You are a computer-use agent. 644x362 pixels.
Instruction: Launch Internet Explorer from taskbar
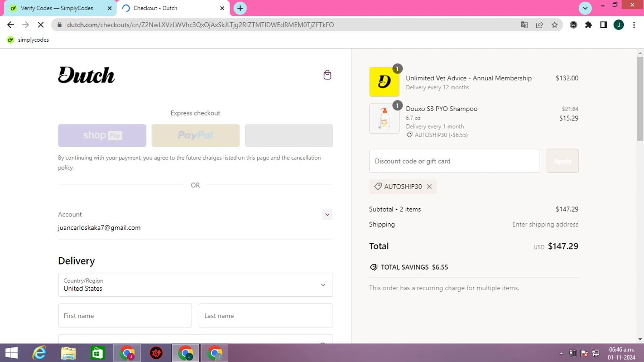(x=39, y=353)
